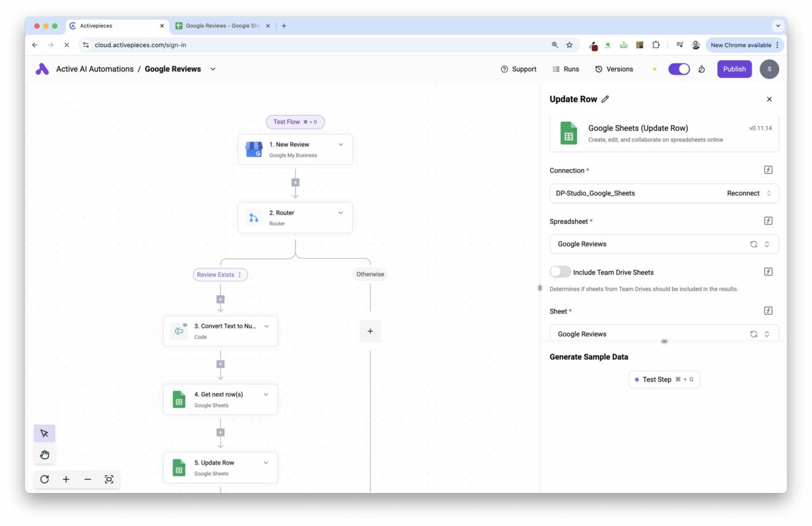812x526 pixels.
Task: Click the Google Sheets piece icon in panel
Action: 568,133
